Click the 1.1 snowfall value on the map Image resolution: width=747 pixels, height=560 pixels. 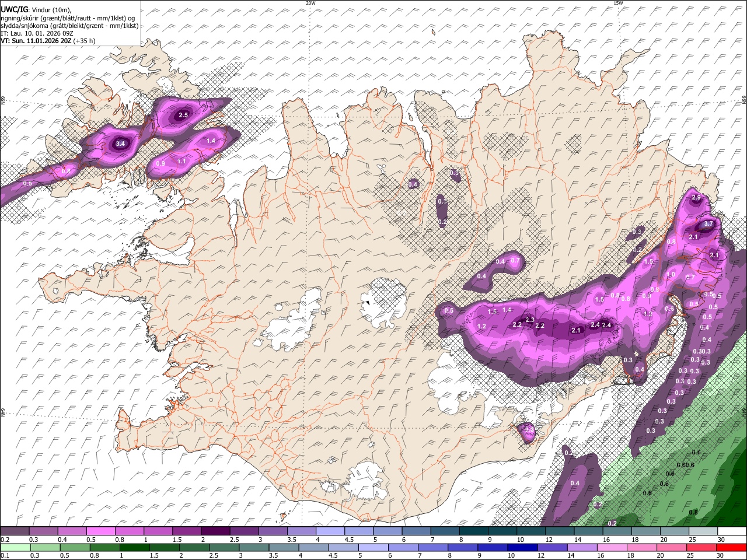coord(181,161)
